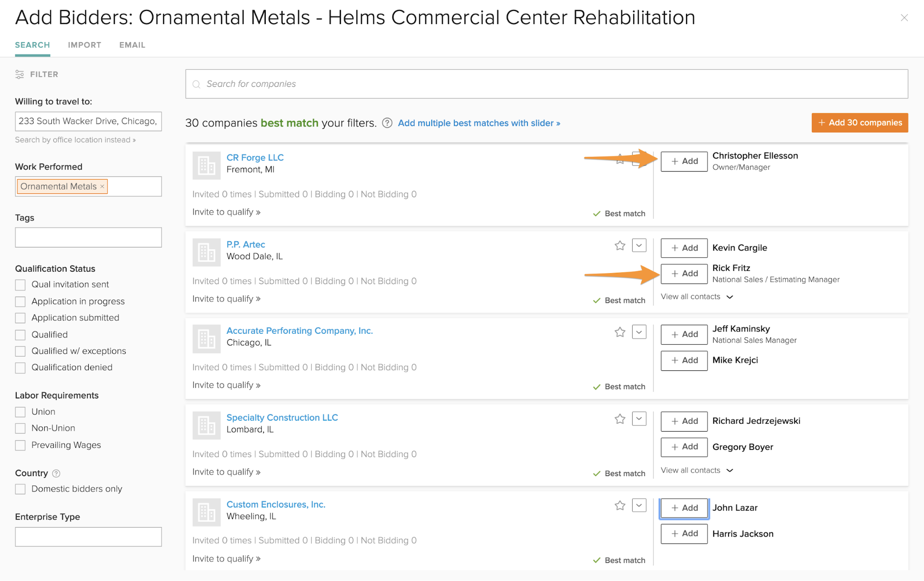The image size is (924, 581).
Task: Remove the Ornamental Metals filter tag
Action: [x=103, y=186]
